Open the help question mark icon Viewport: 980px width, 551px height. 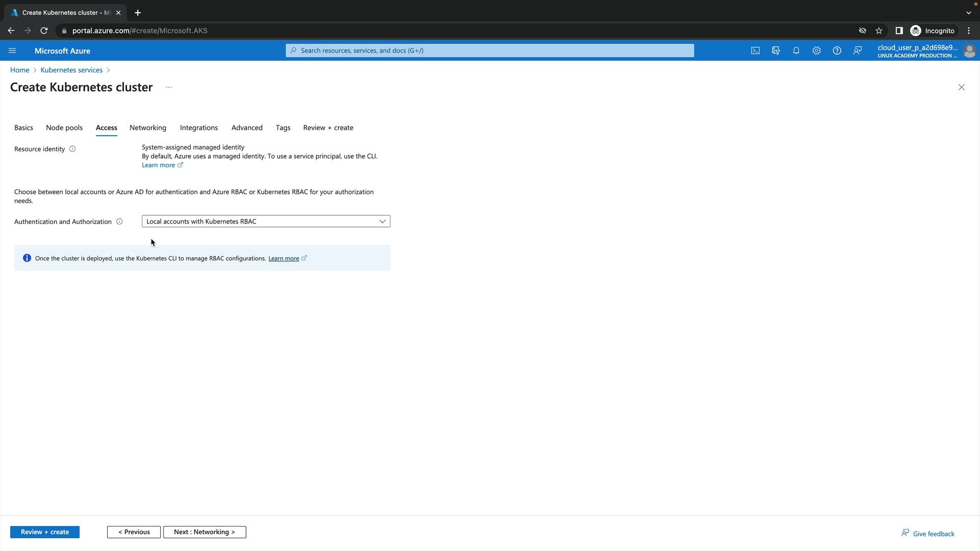(837, 51)
